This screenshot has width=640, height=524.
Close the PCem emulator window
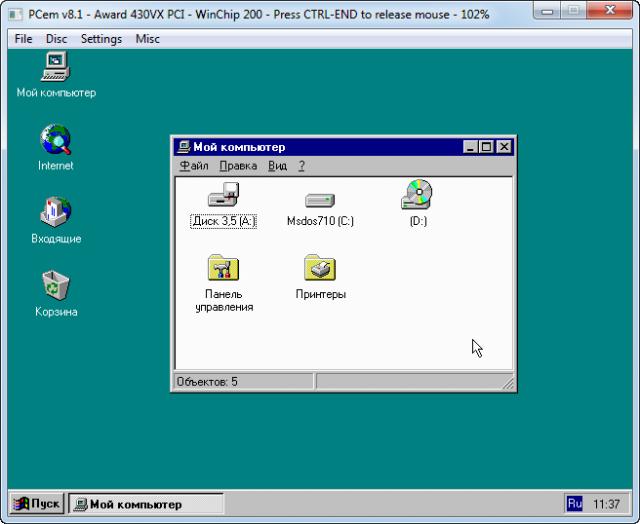click(610, 11)
